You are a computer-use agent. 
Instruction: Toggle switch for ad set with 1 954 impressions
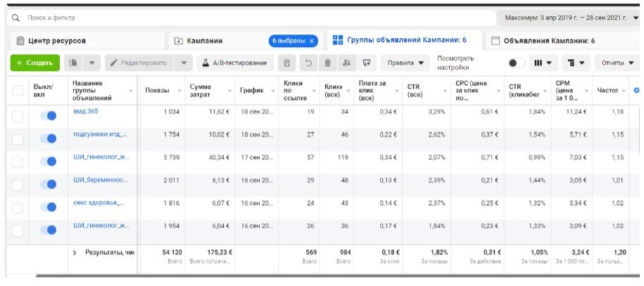49,230
